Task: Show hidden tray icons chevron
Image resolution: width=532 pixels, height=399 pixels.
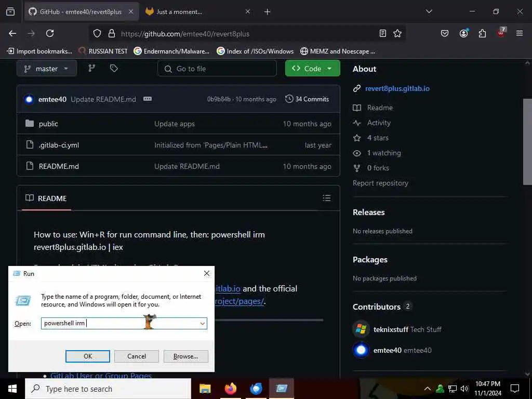Action: (x=428, y=389)
